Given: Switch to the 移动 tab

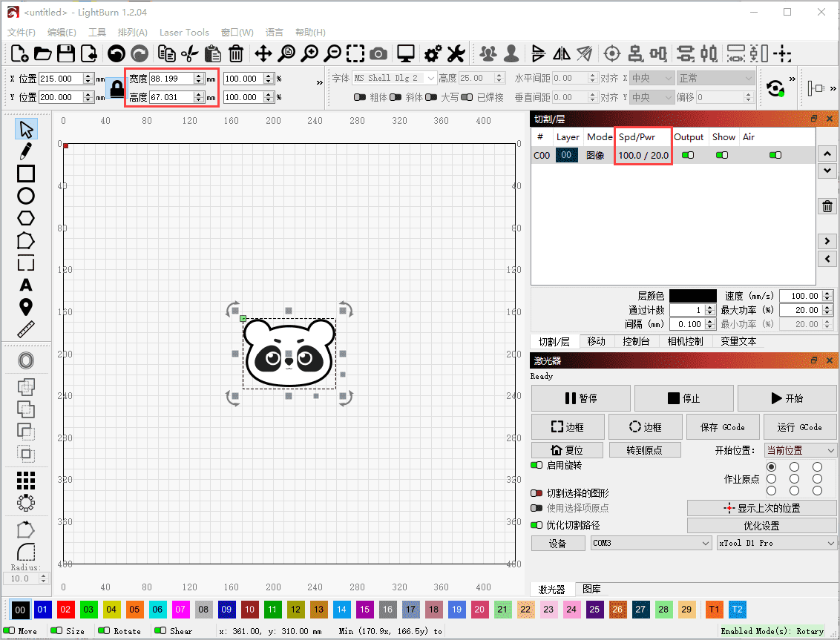Looking at the screenshot, I should (x=597, y=341).
